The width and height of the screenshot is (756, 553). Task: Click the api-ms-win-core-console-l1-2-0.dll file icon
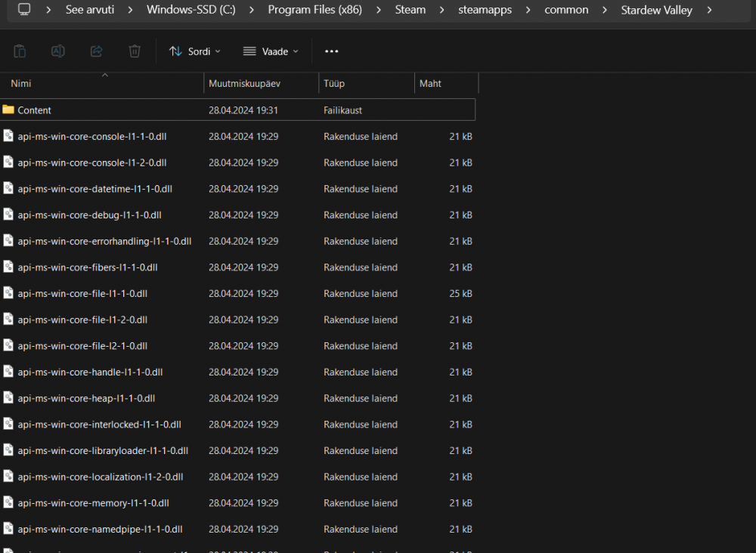point(8,162)
